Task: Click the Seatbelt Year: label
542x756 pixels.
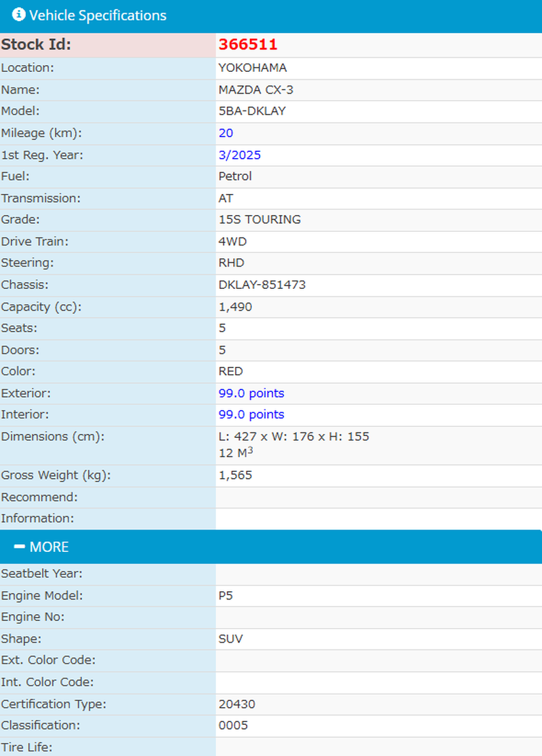Action: [42, 574]
